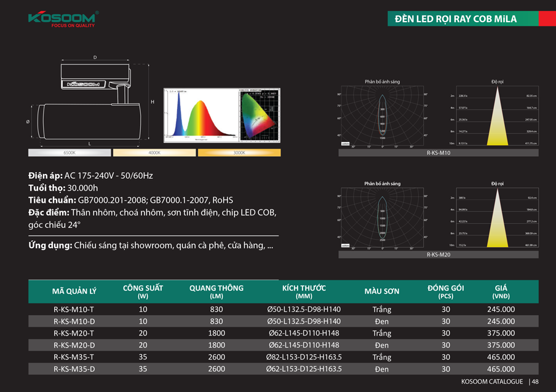The image size is (556, 392).
Task: Click the GIÁ (VNĐ) column header
Action: click(501, 291)
